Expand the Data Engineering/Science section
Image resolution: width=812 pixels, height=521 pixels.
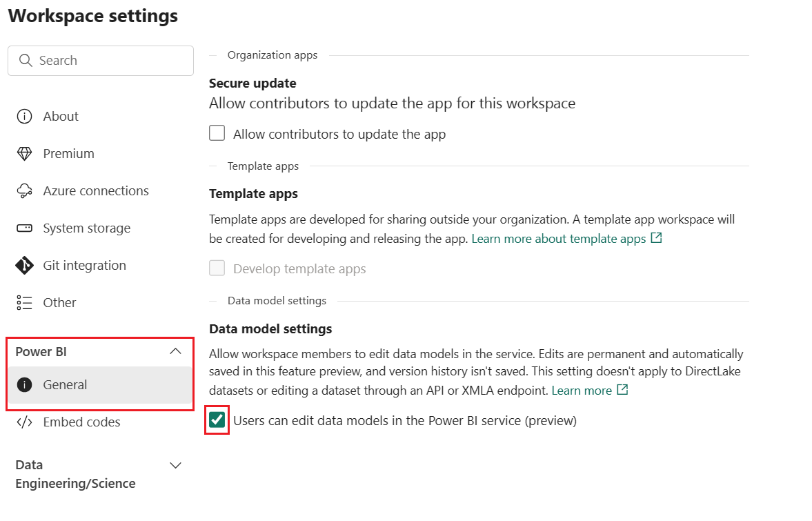(175, 465)
